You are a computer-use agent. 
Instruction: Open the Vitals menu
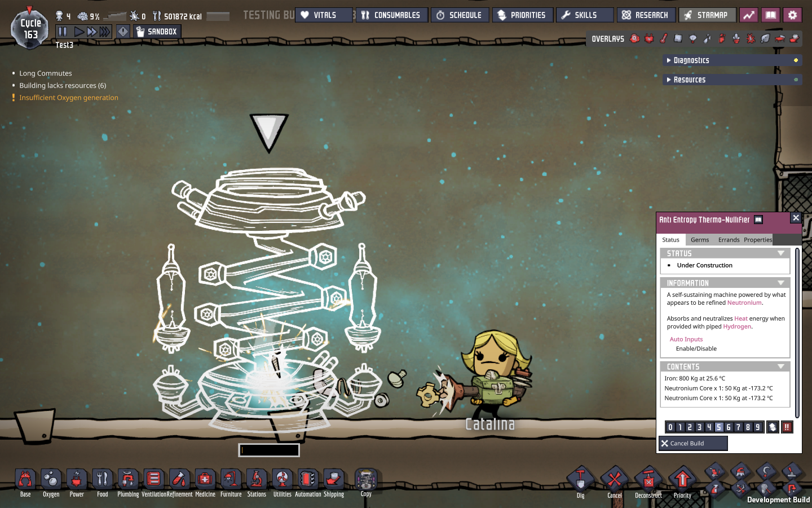click(324, 15)
